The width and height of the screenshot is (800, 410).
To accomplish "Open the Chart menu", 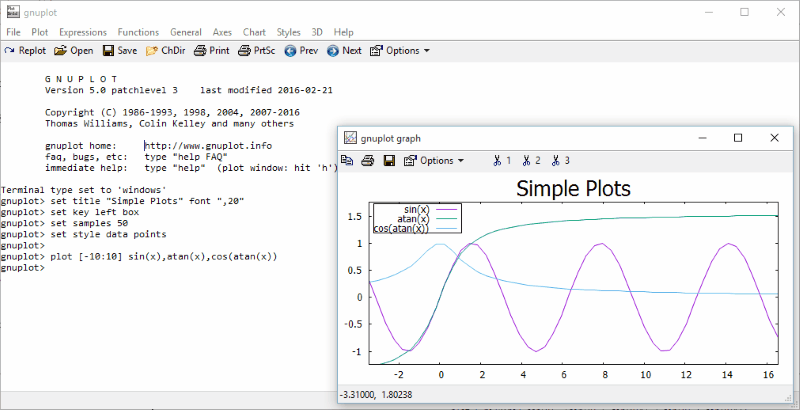I will point(254,32).
